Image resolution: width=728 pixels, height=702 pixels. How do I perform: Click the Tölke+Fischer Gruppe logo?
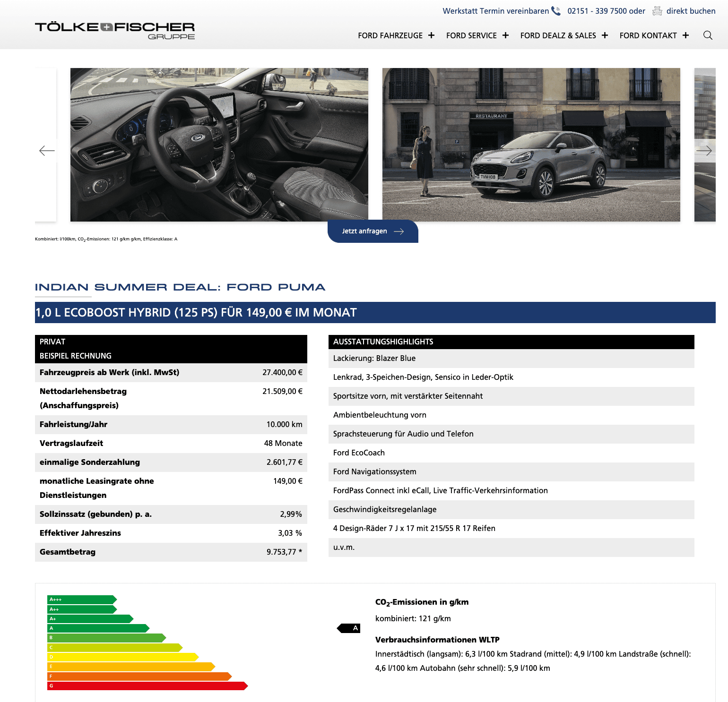click(115, 31)
